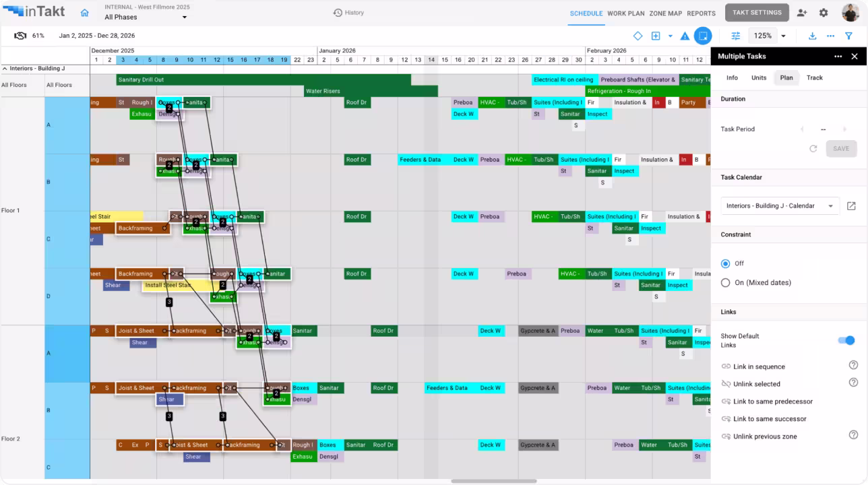Close the Multiple Tasks panel

pyautogui.click(x=855, y=57)
